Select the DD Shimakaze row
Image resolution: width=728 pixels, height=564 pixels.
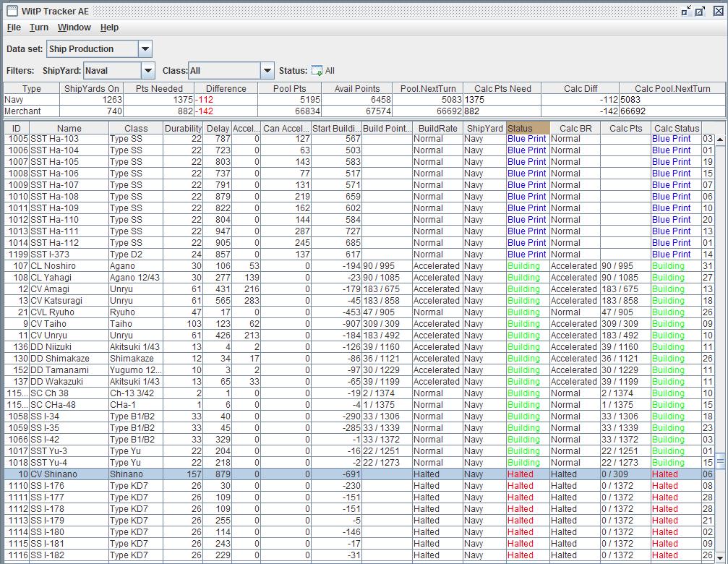359,359
